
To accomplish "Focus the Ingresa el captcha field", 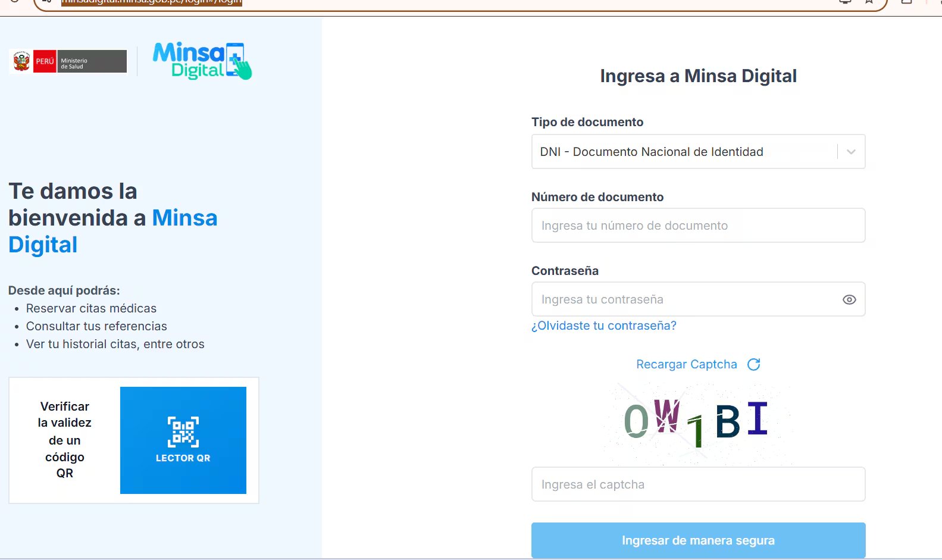I will pos(698,484).
